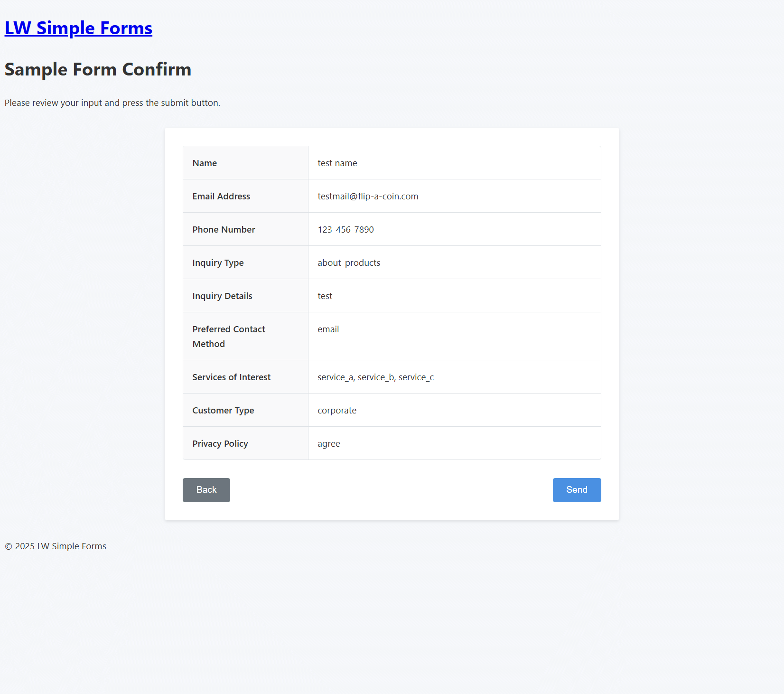Select the Privacy Policy value 'agree'
This screenshot has width=784, height=694.
(329, 443)
